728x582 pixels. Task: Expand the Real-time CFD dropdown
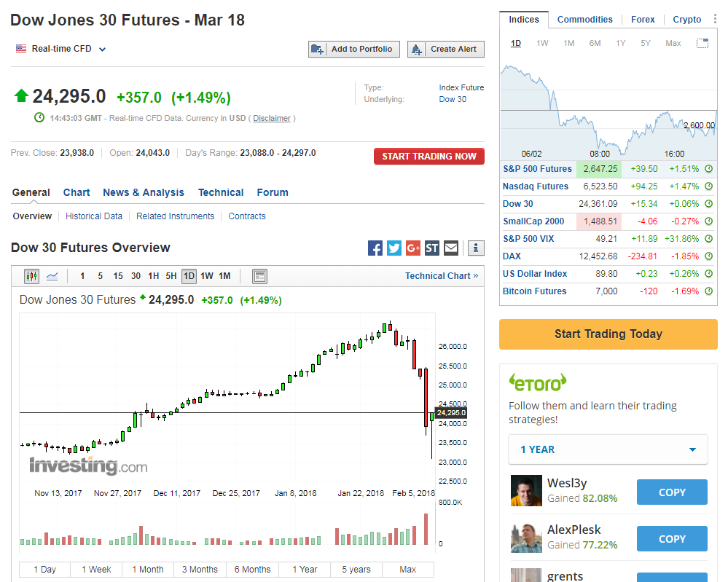pyautogui.click(x=102, y=50)
